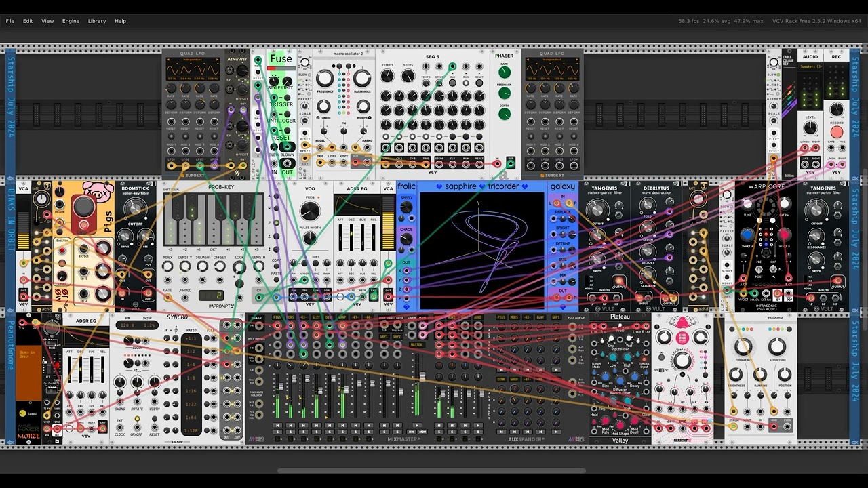Click the SEQ 3 TEMPO knob
The height and width of the screenshot is (488, 868).
(x=387, y=76)
